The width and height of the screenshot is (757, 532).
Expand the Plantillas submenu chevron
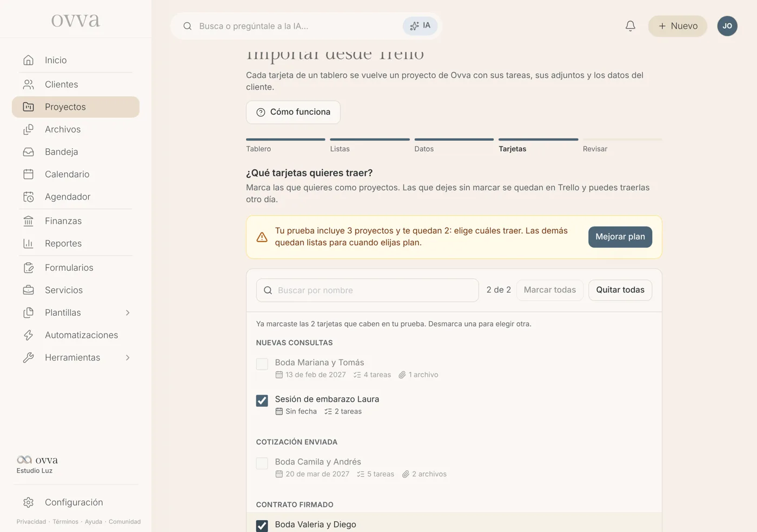pyautogui.click(x=128, y=312)
